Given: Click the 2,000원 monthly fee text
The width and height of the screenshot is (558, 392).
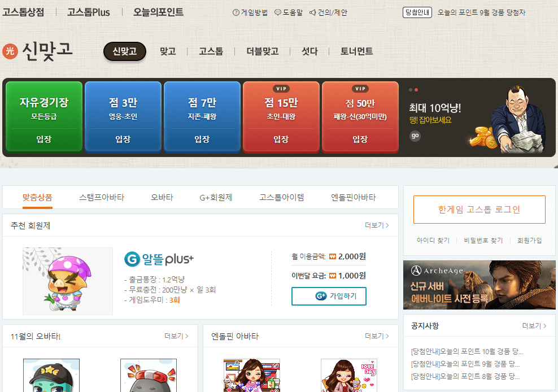Looking at the screenshot, I should point(352,256).
